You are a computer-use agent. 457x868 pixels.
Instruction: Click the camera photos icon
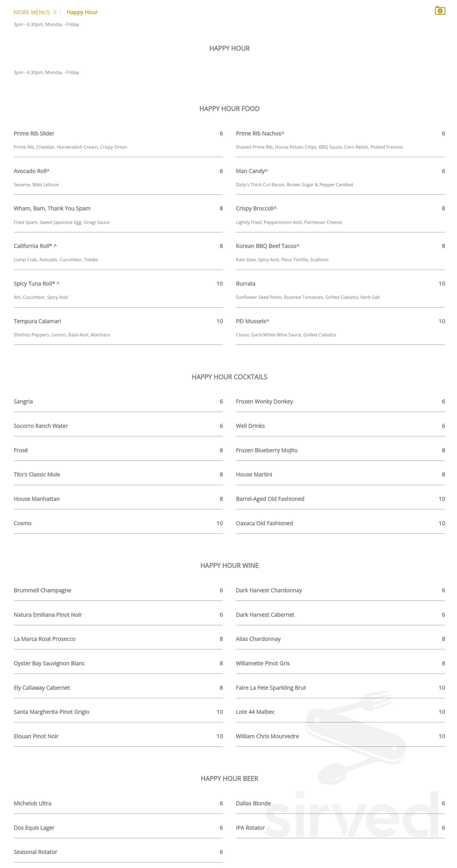(x=440, y=11)
